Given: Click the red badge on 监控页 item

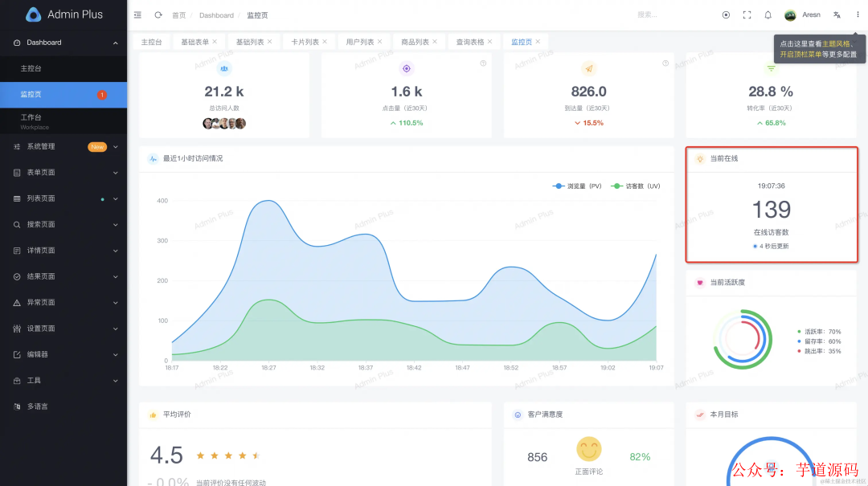Looking at the screenshot, I should click(102, 95).
